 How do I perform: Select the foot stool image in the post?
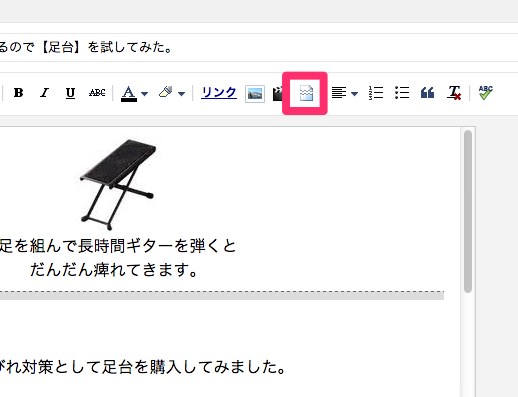118,185
